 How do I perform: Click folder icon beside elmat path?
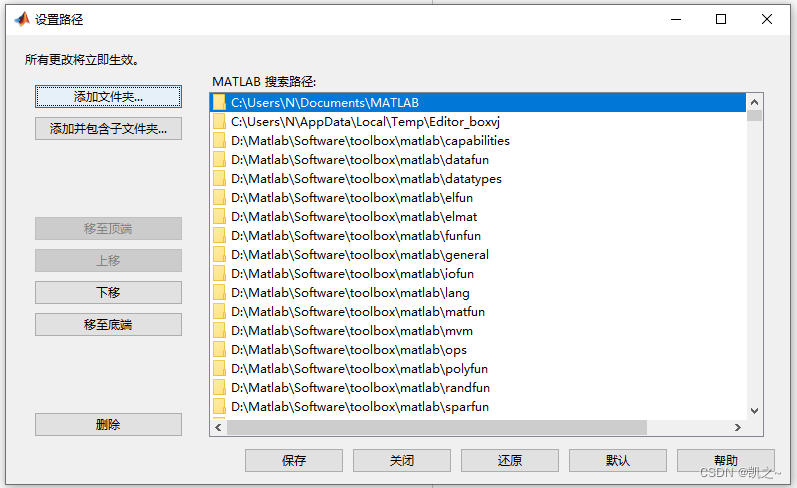[x=219, y=217]
